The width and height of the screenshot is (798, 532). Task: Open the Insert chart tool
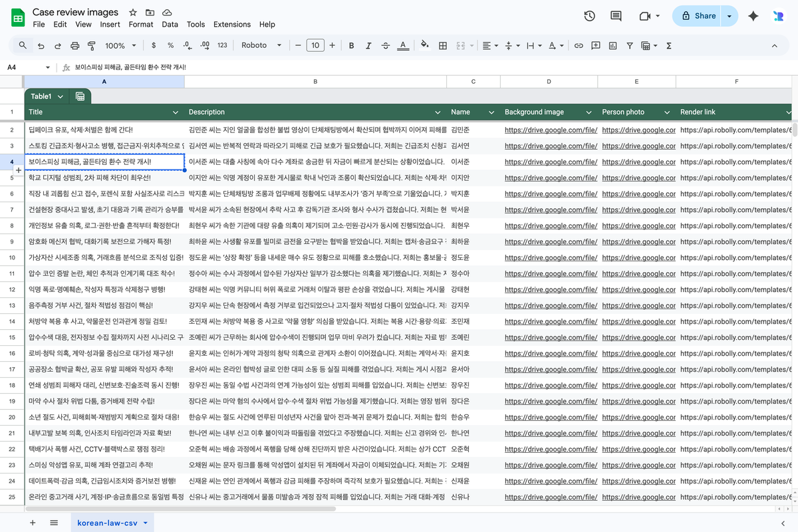[x=612, y=45]
